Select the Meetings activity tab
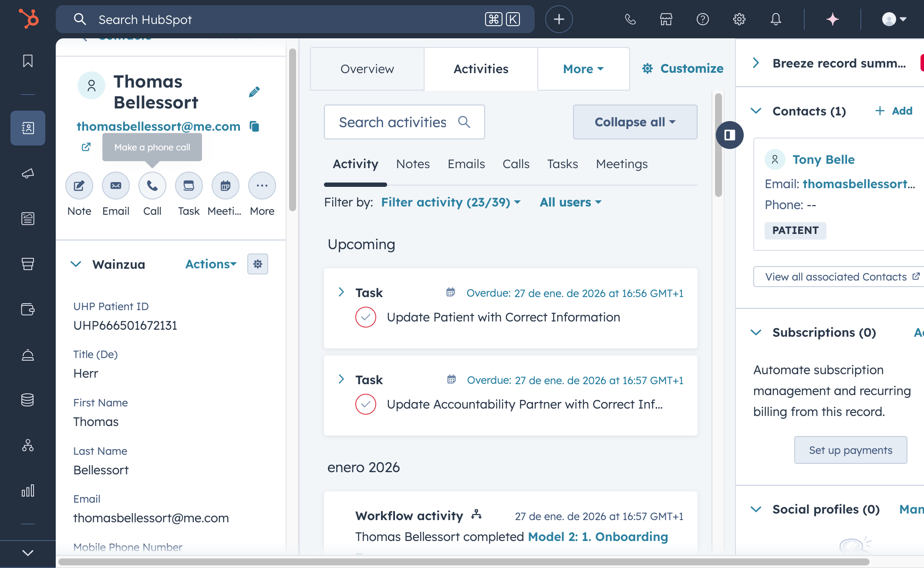924x568 pixels. point(622,164)
